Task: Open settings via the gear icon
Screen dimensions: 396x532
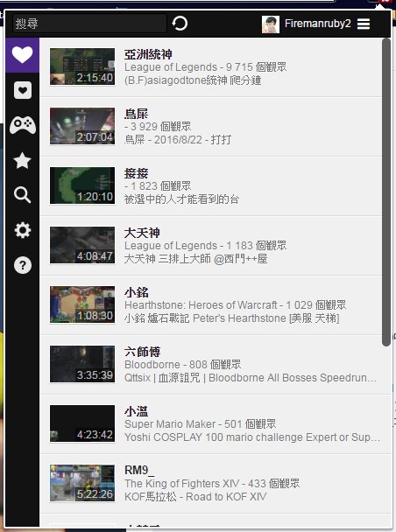Action: (x=23, y=230)
